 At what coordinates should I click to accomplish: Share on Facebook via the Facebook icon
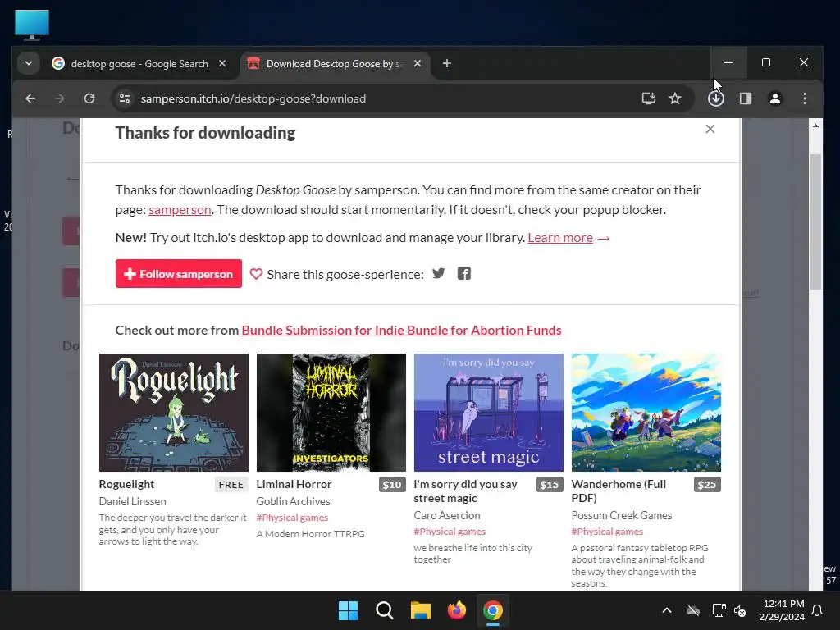(x=464, y=273)
